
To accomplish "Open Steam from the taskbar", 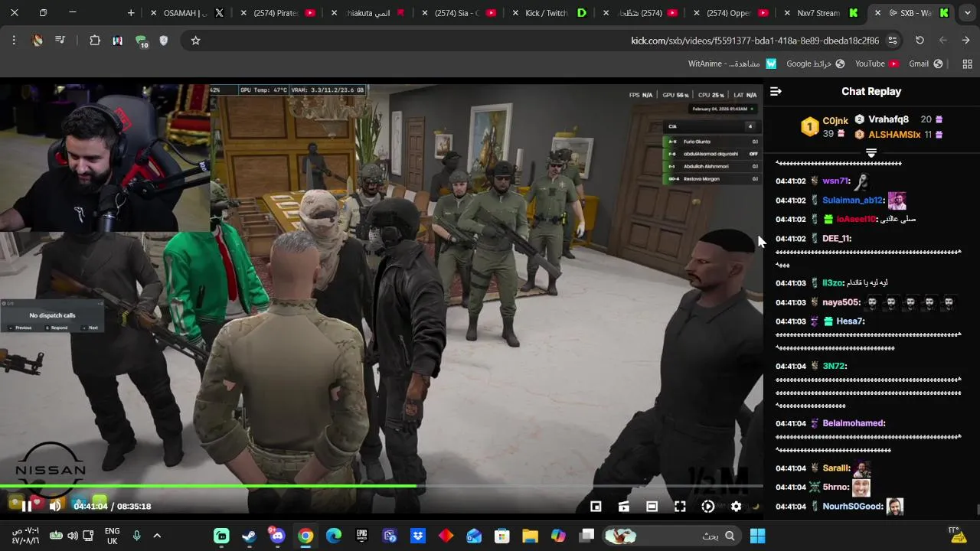I will tap(250, 536).
